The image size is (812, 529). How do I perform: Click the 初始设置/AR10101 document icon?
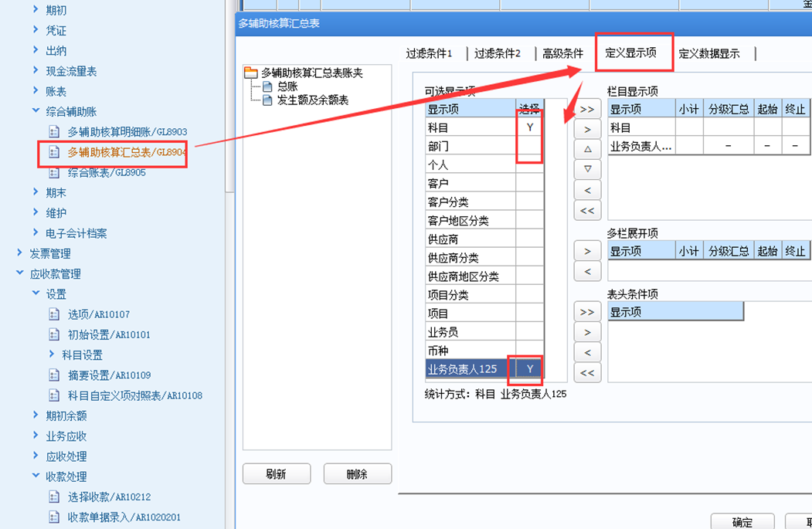pyautogui.click(x=54, y=334)
